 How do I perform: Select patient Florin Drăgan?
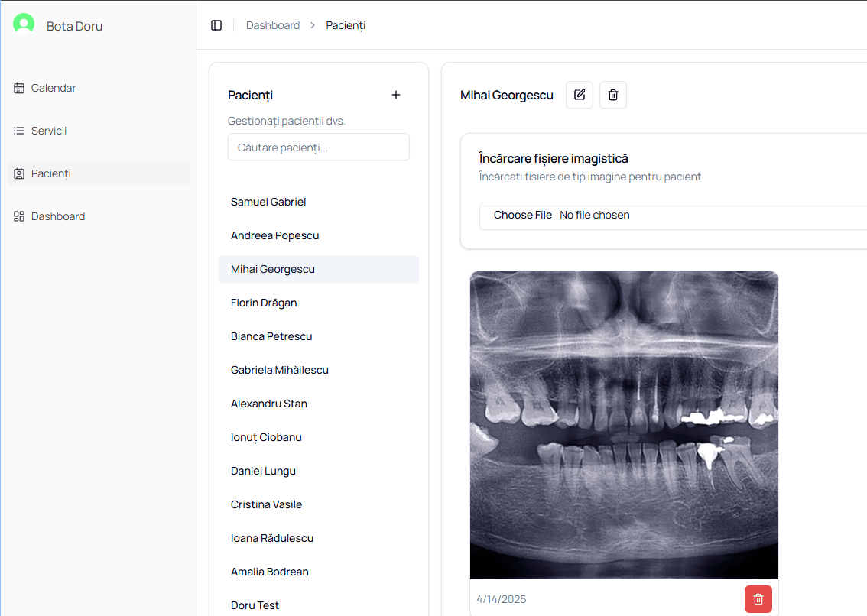(319, 303)
